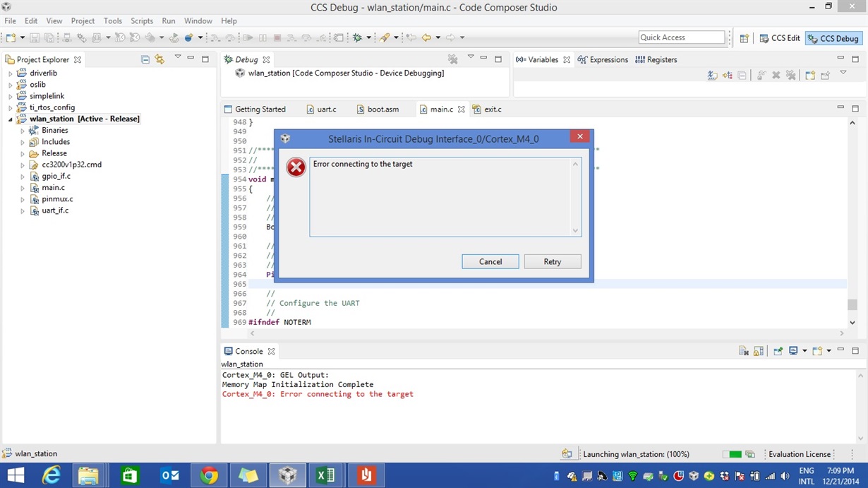Click the green Debug bug toolbar icon

pos(357,37)
